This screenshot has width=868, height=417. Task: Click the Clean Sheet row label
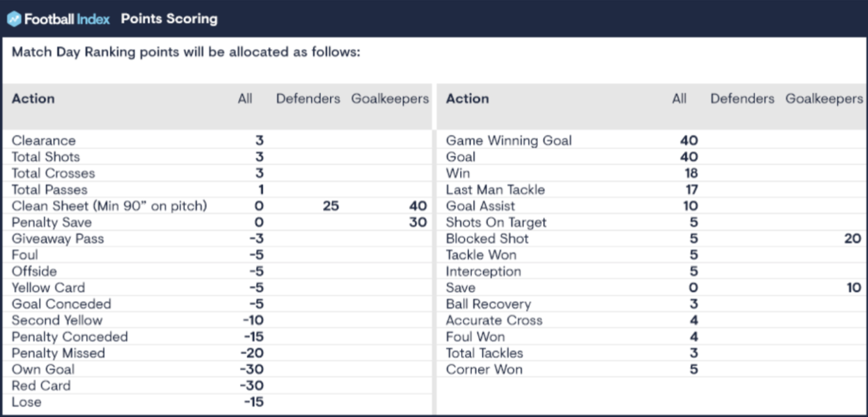pyautogui.click(x=109, y=206)
